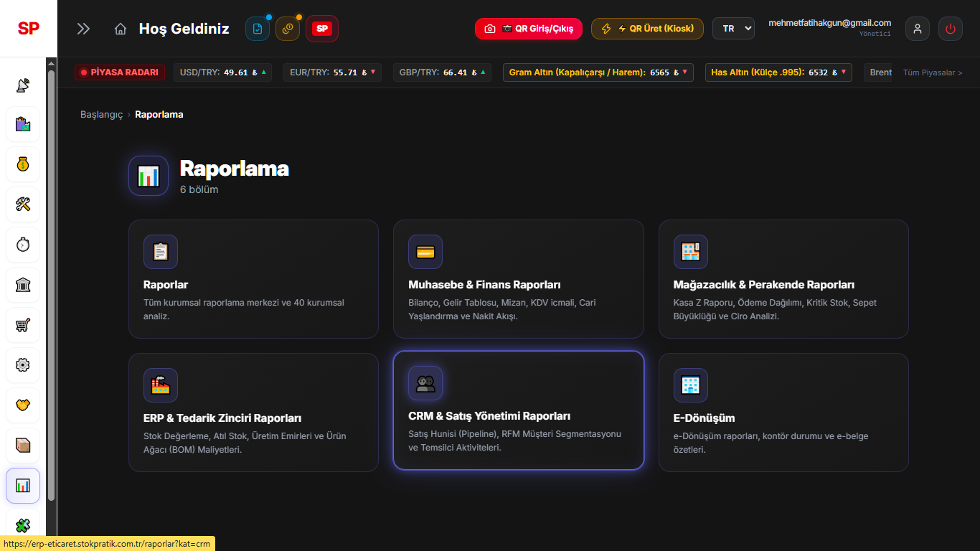Go to Başlangıç in the breadcrumb
The height and width of the screenshot is (551, 980).
[x=102, y=115]
